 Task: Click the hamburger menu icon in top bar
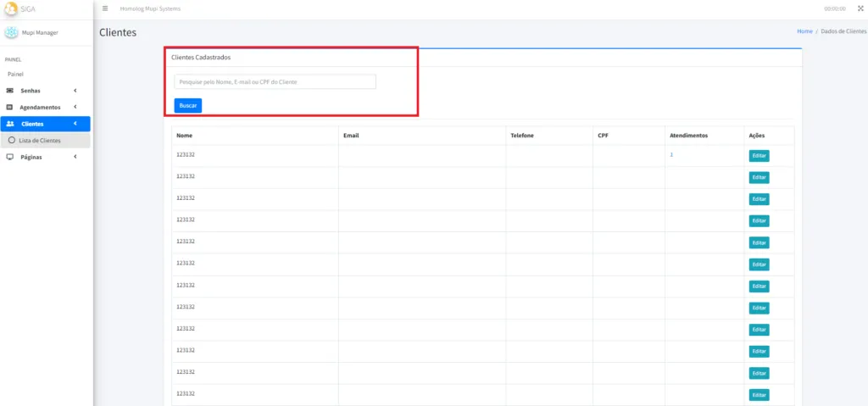pos(105,8)
